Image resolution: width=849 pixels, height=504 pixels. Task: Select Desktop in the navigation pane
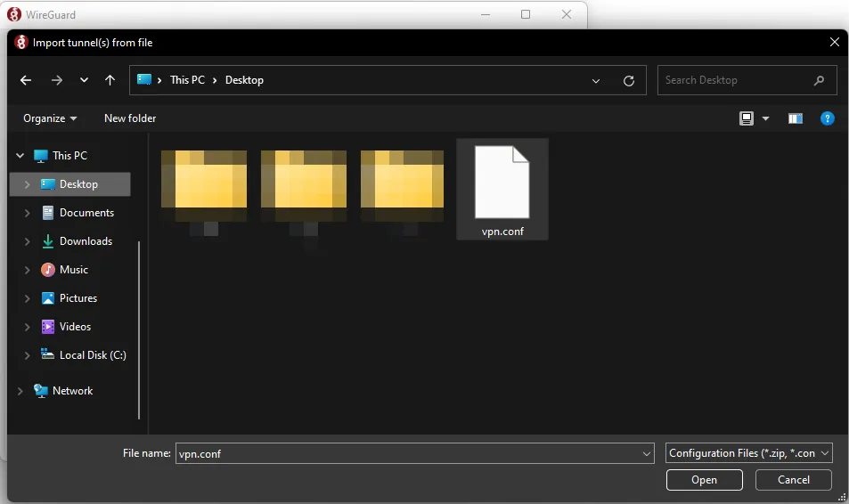(x=78, y=184)
